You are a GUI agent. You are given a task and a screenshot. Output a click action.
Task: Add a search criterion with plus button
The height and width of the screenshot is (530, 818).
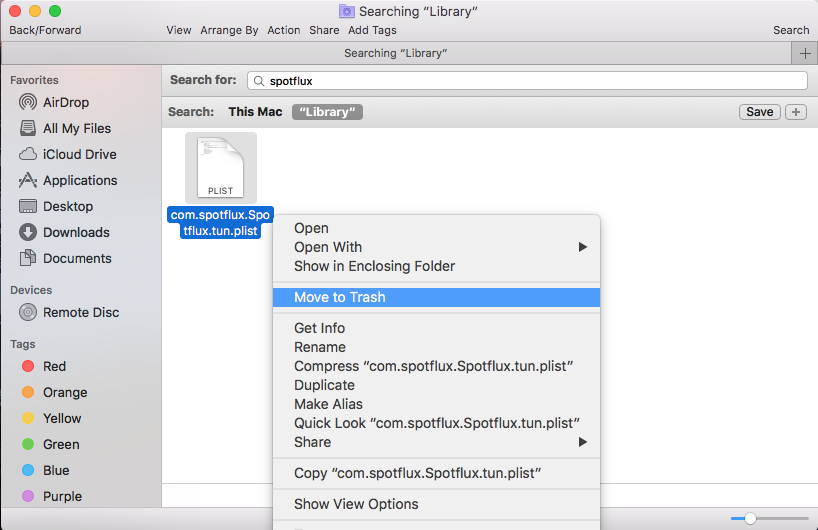click(796, 112)
